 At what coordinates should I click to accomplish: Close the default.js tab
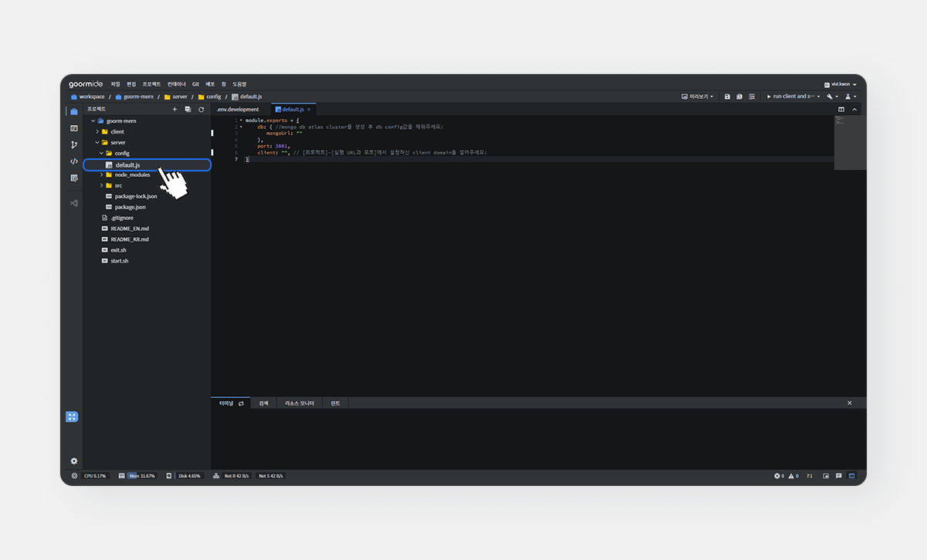point(309,110)
